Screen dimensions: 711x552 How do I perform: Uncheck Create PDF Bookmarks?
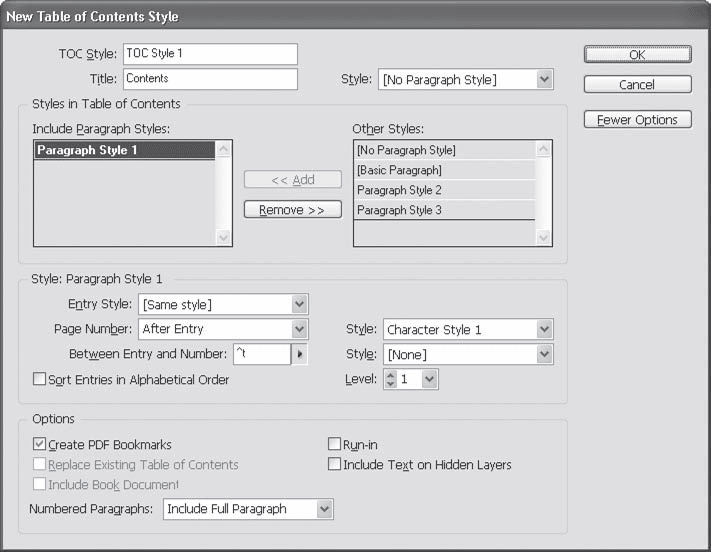coord(40,444)
